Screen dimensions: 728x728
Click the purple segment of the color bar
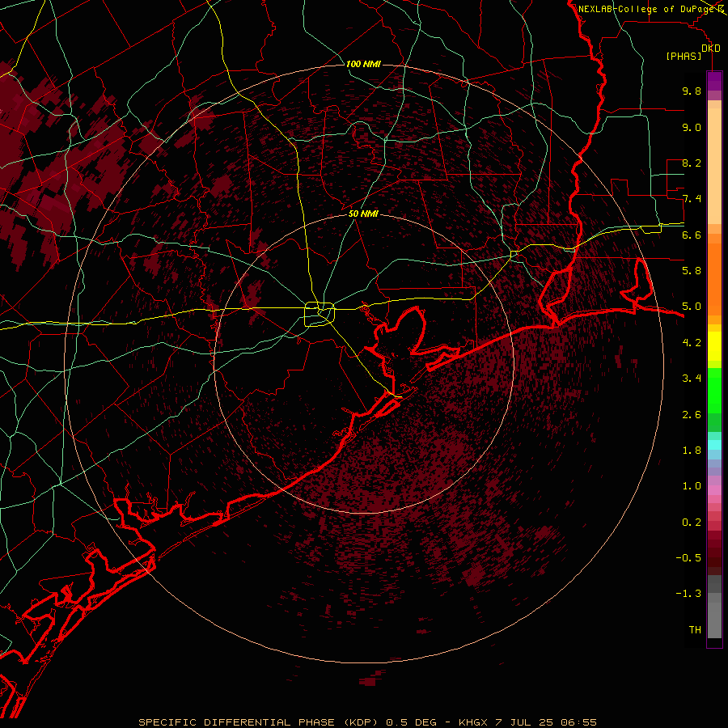pos(714,82)
